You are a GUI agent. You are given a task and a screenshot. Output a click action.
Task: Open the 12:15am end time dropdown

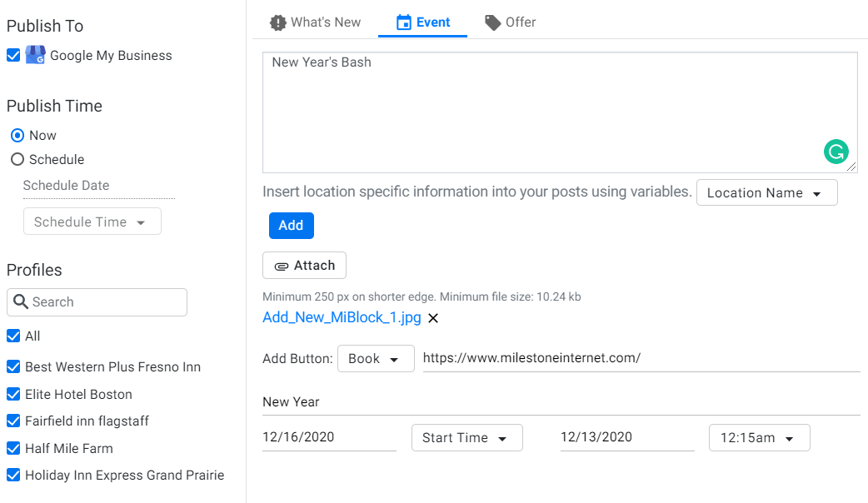[x=760, y=438]
